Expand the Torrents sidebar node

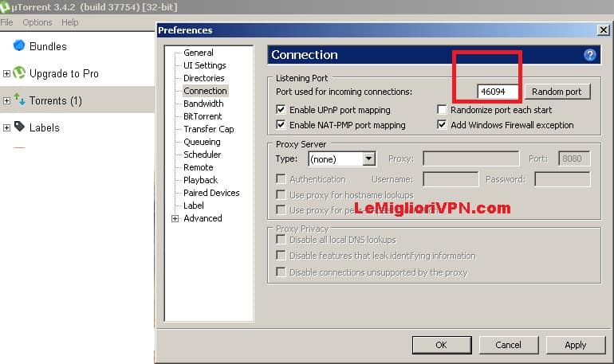(6, 100)
